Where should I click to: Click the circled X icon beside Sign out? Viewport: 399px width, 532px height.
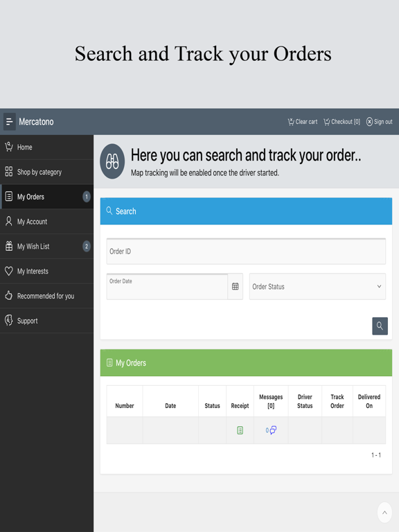coord(369,121)
